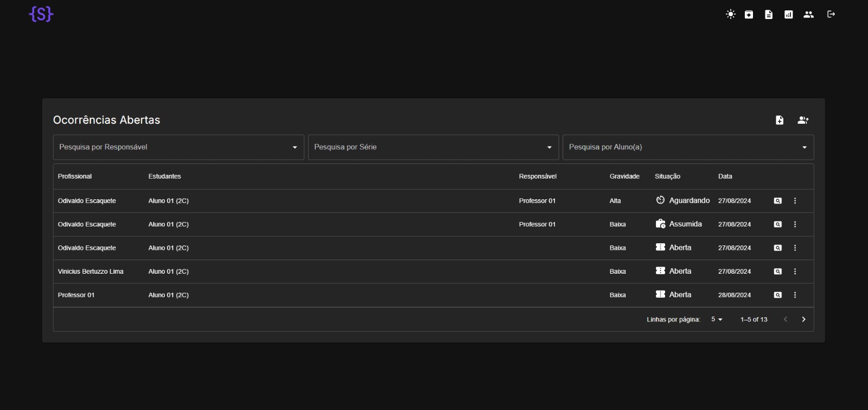868x410 pixels.
Task: Open the chart reports icon in header
Action: (788, 15)
